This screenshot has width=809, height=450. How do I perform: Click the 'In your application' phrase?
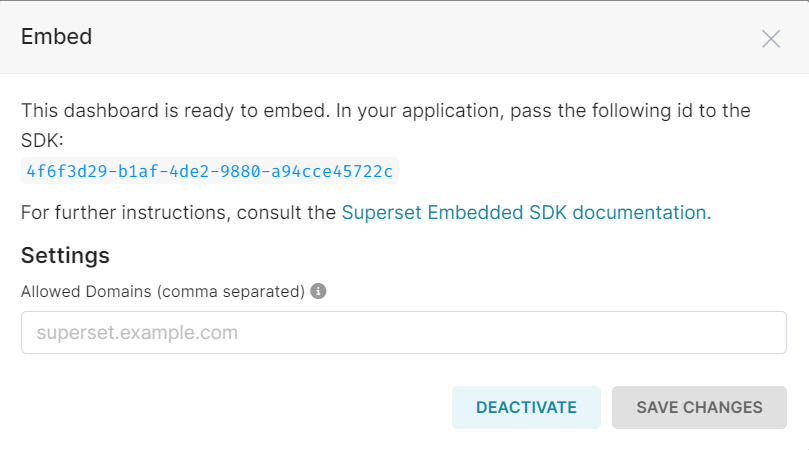[418, 110]
